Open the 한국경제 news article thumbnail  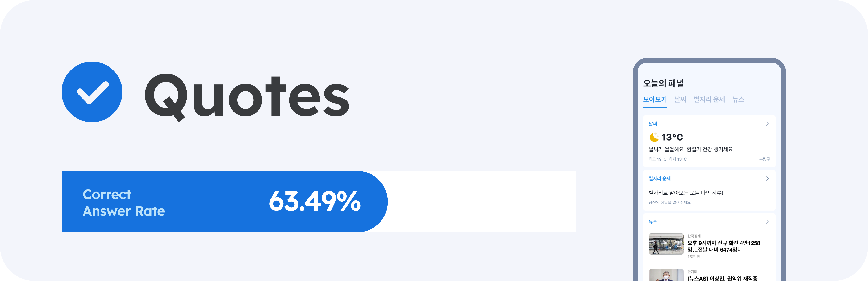[x=666, y=244]
